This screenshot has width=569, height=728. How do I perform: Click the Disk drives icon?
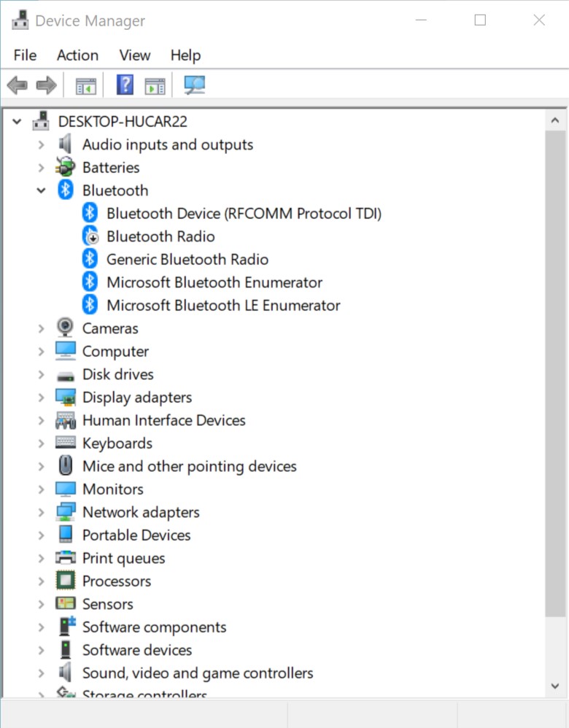[66, 376]
